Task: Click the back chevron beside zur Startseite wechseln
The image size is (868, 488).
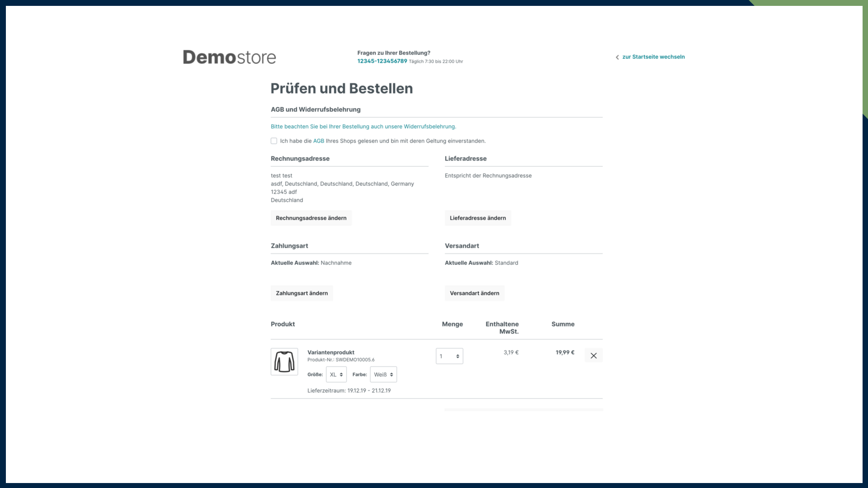Action: [618, 57]
